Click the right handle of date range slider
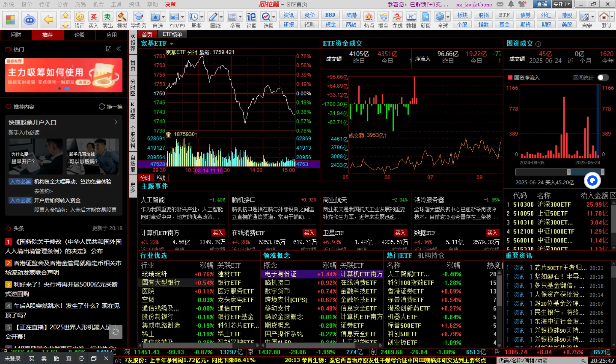Image resolution: width=616 pixels, height=364 pixels. (602, 172)
